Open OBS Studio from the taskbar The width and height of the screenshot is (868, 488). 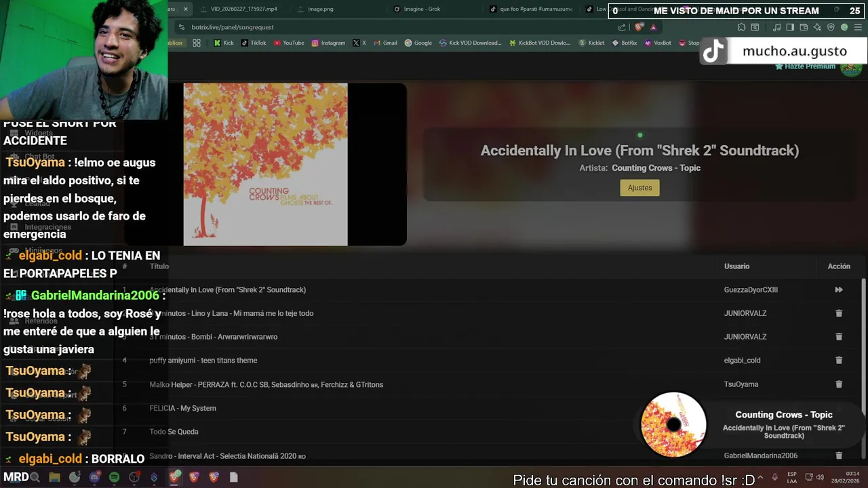pos(134,477)
